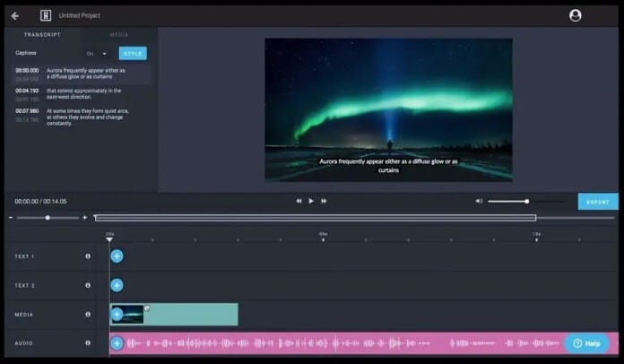Toggle the Media track info icon

pos(88,315)
